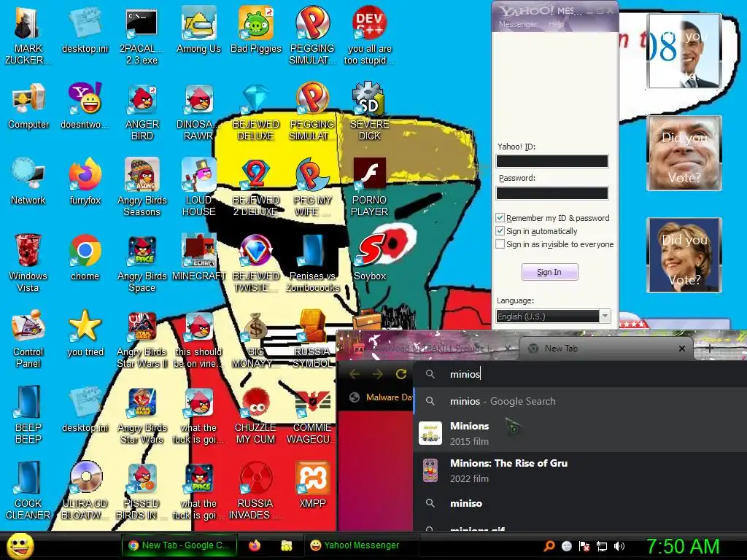Select 'Minions: The Rise of Gru' suggestion

(580, 470)
